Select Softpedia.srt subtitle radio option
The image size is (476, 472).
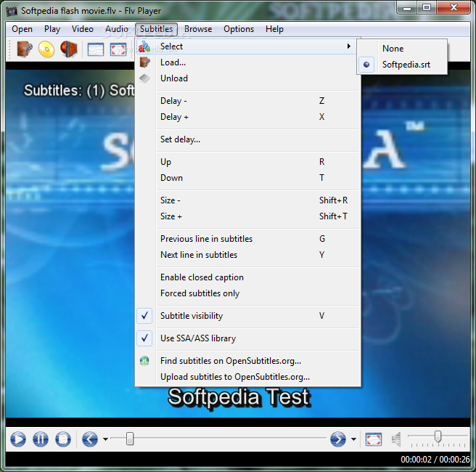pyautogui.click(x=402, y=65)
